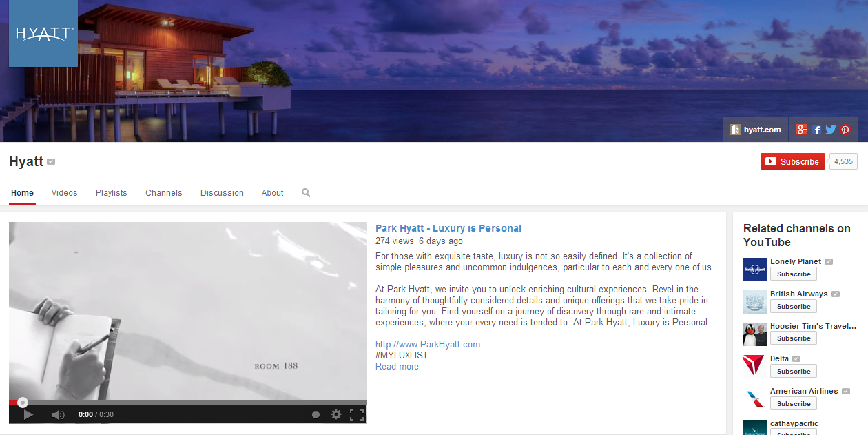Open the cathaypacific channel thumbnail
Screen dimensions: 868x435
[755, 427]
